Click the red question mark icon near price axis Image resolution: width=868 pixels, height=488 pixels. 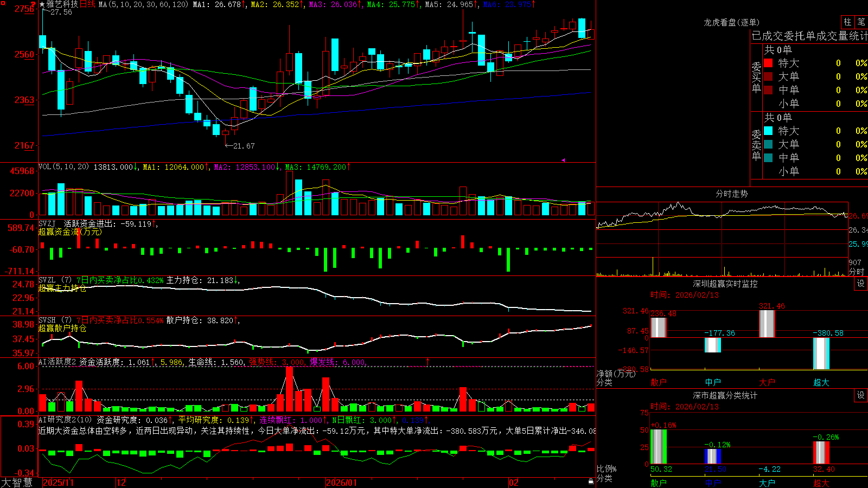point(33,4)
